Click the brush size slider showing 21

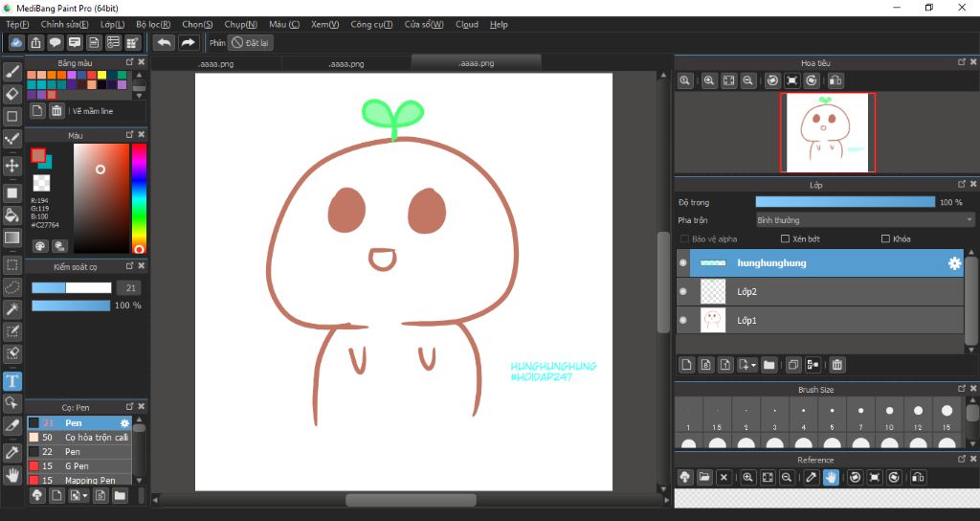tap(71, 287)
